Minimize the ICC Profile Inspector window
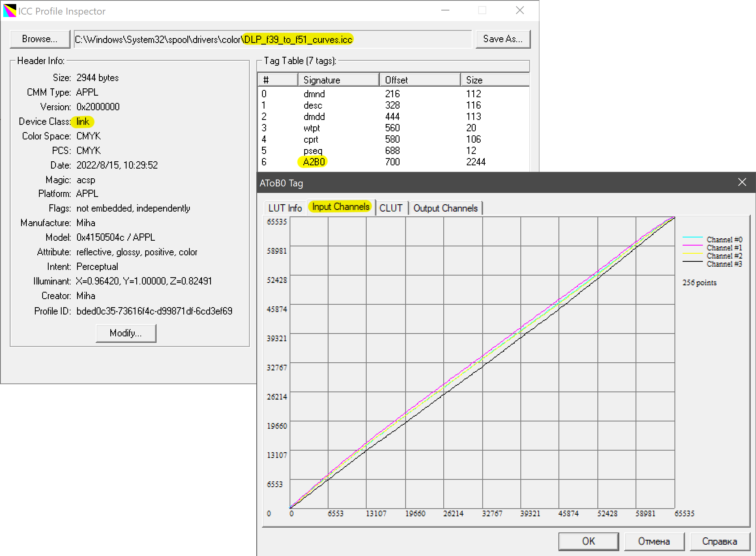Image resolution: width=756 pixels, height=556 pixels. tap(445, 11)
